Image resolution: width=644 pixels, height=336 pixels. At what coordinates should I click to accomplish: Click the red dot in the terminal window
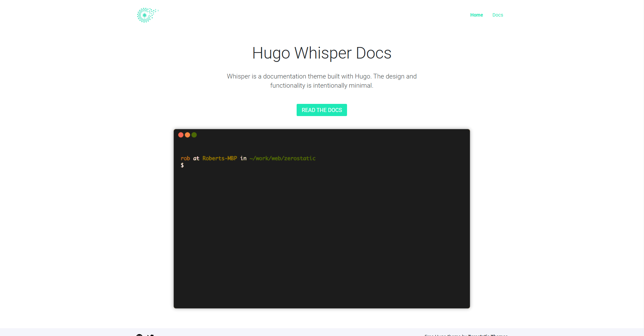(x=181, y=135)
